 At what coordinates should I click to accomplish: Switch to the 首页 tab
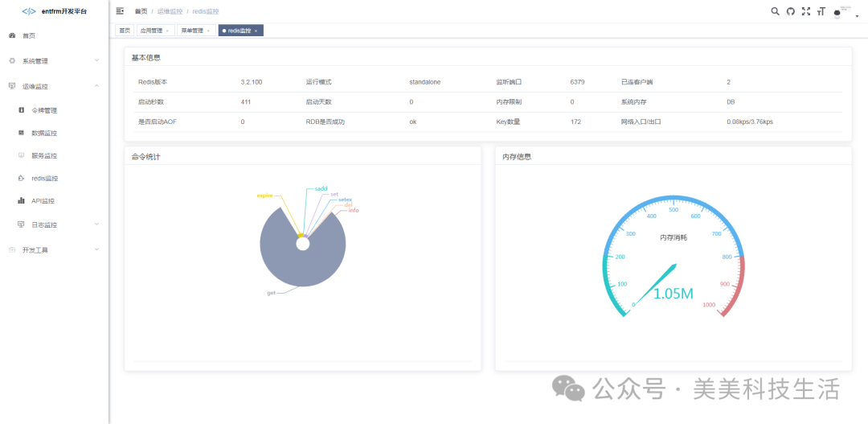point(125,31)
